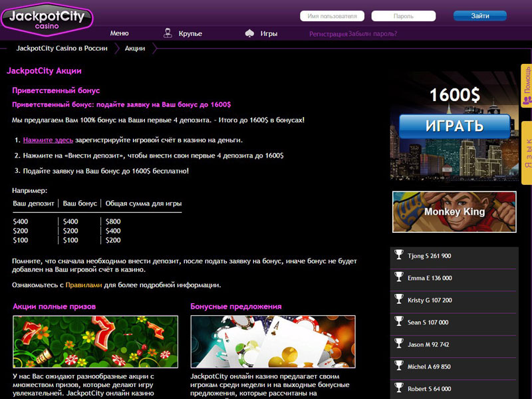Click trophy icon next to Jason M

(x=399, y=343)
